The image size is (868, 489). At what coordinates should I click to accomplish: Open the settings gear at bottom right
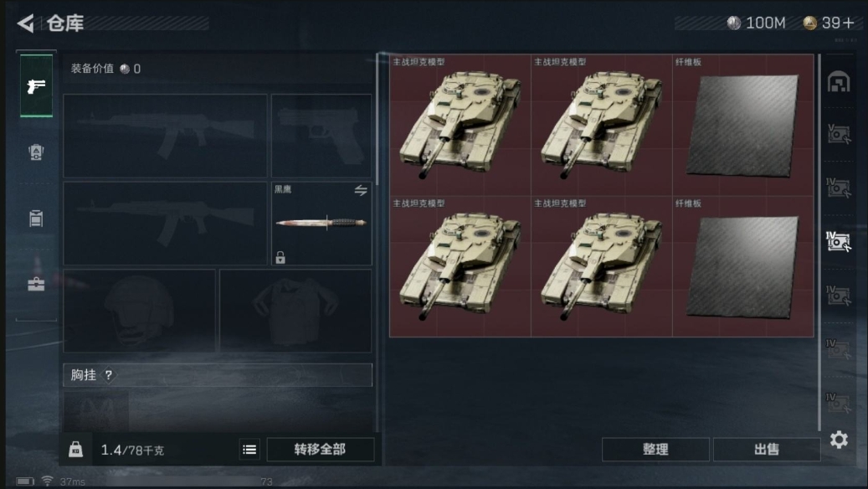(x=839, y=440)
